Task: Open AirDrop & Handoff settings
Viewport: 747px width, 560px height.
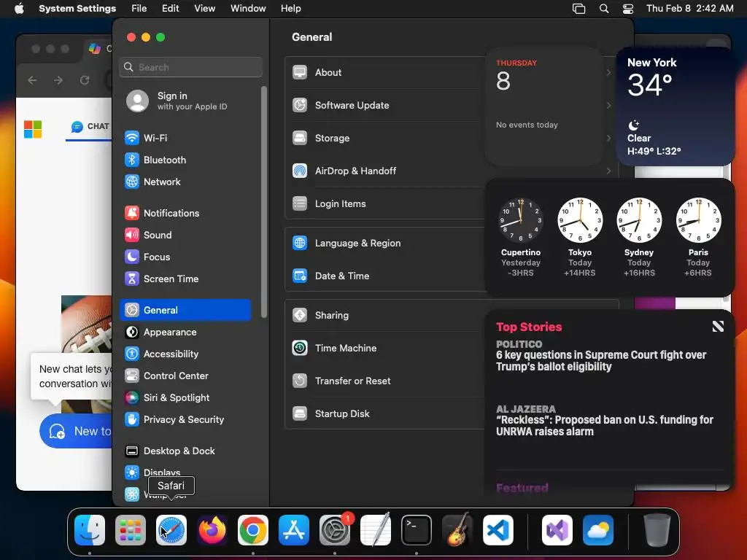Action: point(385,171)
